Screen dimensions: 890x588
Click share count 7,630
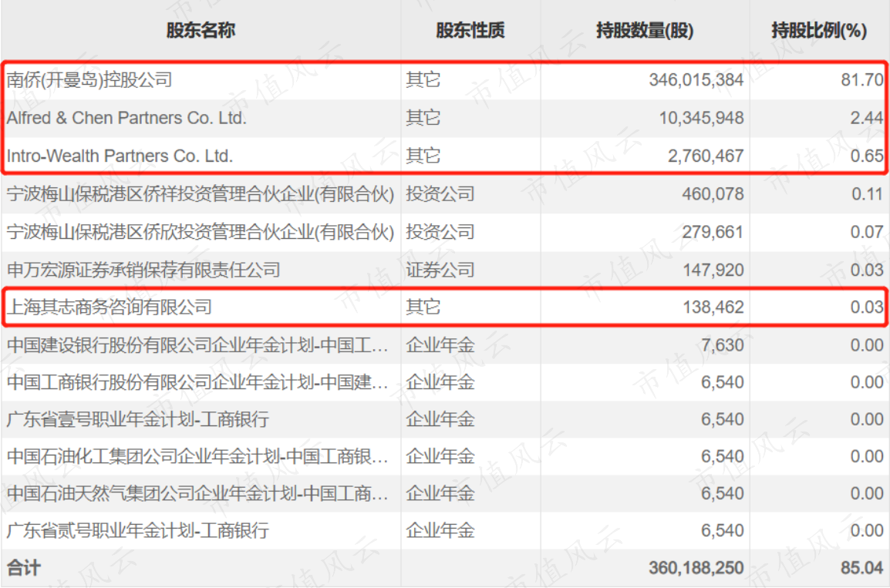click(722, 344)
